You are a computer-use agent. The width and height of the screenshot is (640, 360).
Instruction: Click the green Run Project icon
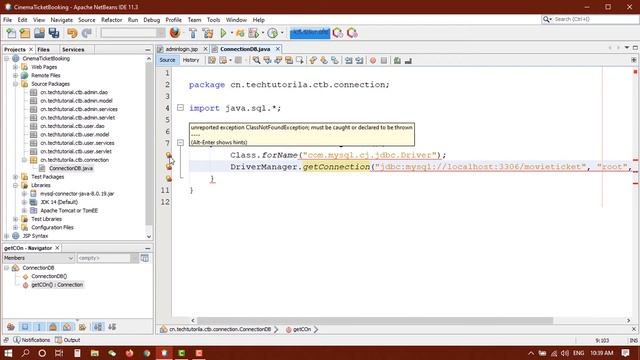tap(223, 33)
